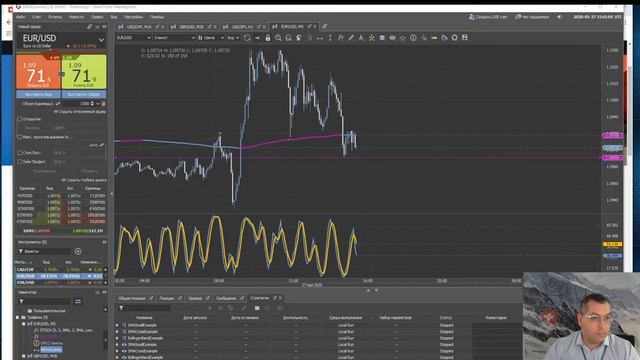Click the green buy EUR price button
640x360 pixels.
point(84,72)
